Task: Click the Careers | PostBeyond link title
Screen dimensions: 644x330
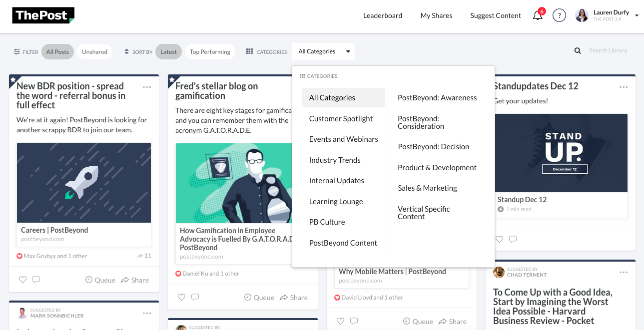Action: [x=54, y=230]
